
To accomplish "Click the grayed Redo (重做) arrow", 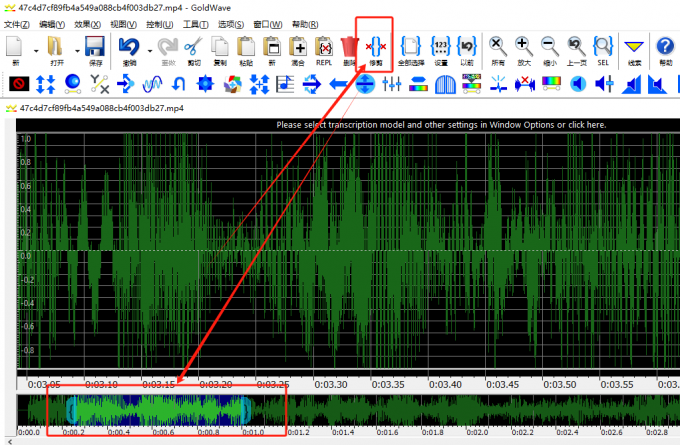I will coord(168,51).
